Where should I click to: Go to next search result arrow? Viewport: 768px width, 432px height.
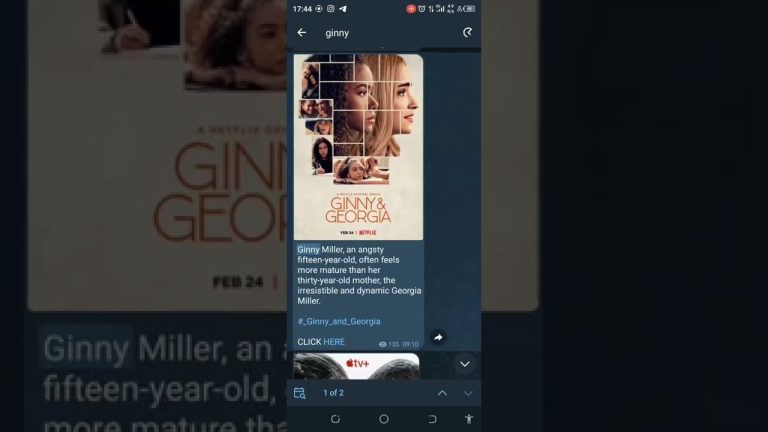468,393
